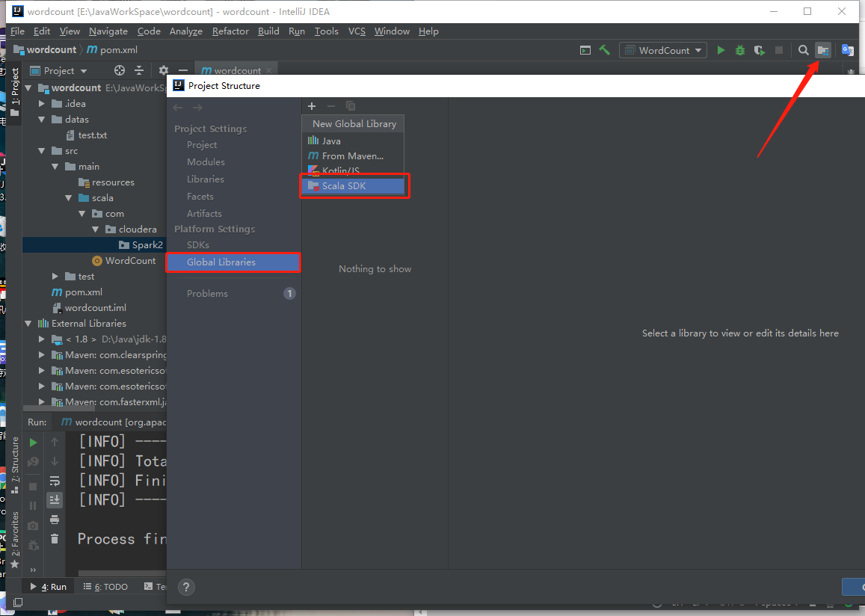
Task: Hide the Project tool window
Action: [x=183, y=70]
